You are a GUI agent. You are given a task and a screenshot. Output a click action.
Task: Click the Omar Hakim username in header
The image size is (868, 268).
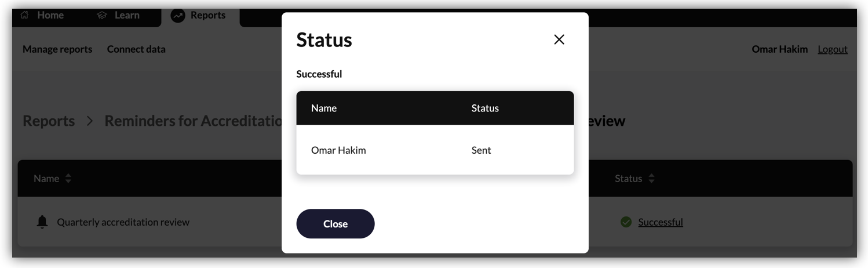click(779, 49)
